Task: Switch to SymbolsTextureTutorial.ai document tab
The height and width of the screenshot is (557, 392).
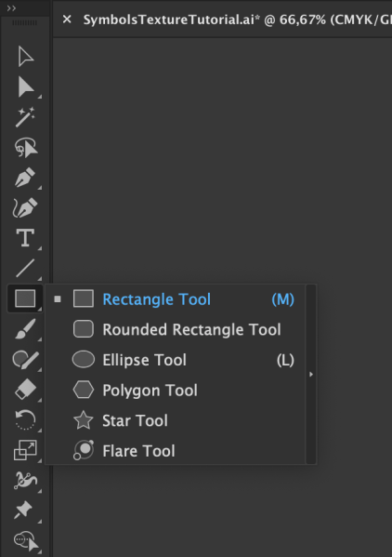Action: [x=237, y=20]
